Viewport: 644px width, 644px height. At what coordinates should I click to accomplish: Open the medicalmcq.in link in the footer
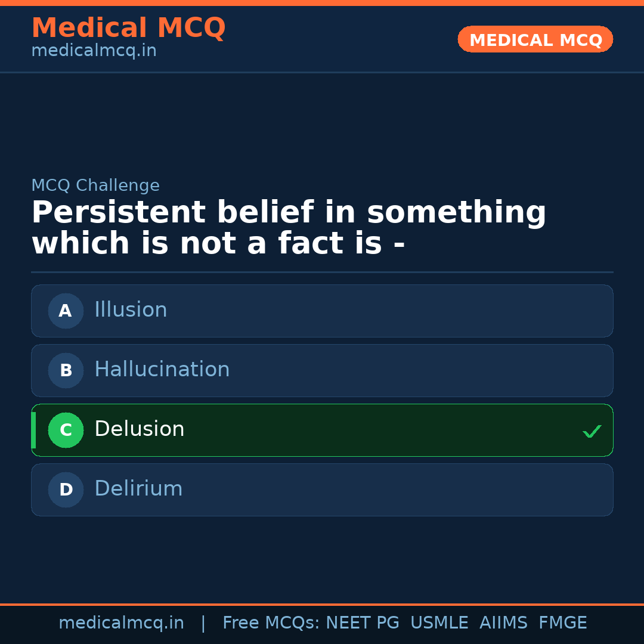tap(121, 623)
